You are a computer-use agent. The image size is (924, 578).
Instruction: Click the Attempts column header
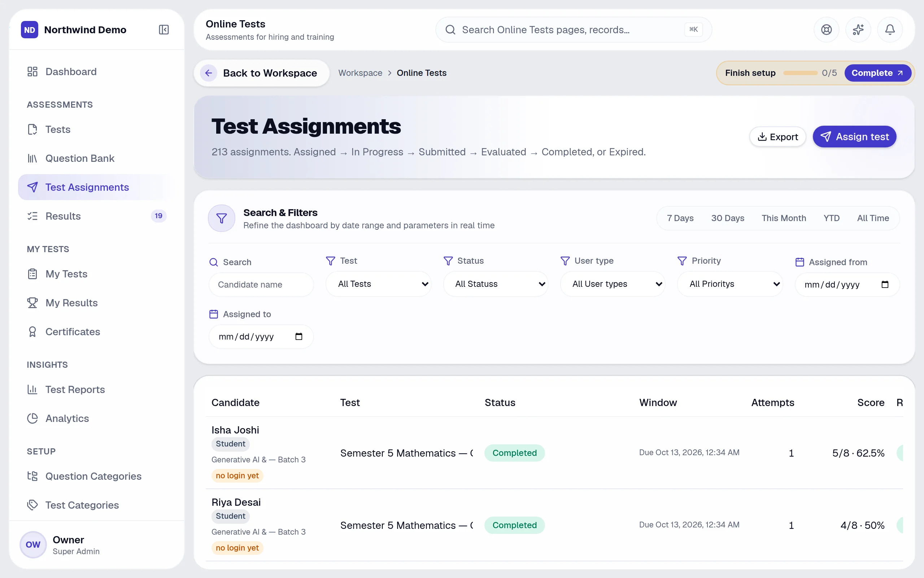(772, 402)
